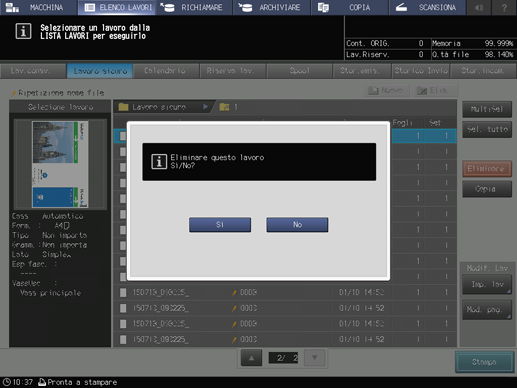
Task: Click the page indicator 2/ 2
Action: pyautogui.click(x=283, y=358)
